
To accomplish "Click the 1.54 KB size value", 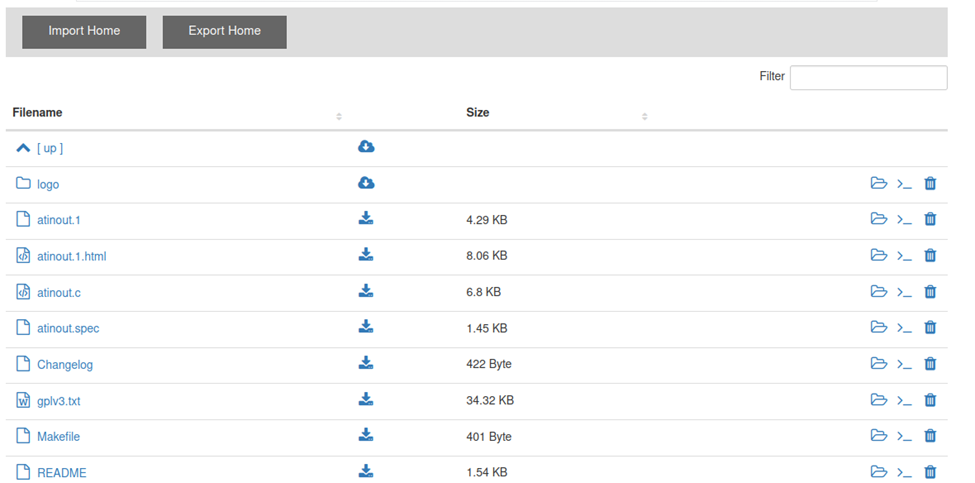I will [x=487, y=472].
